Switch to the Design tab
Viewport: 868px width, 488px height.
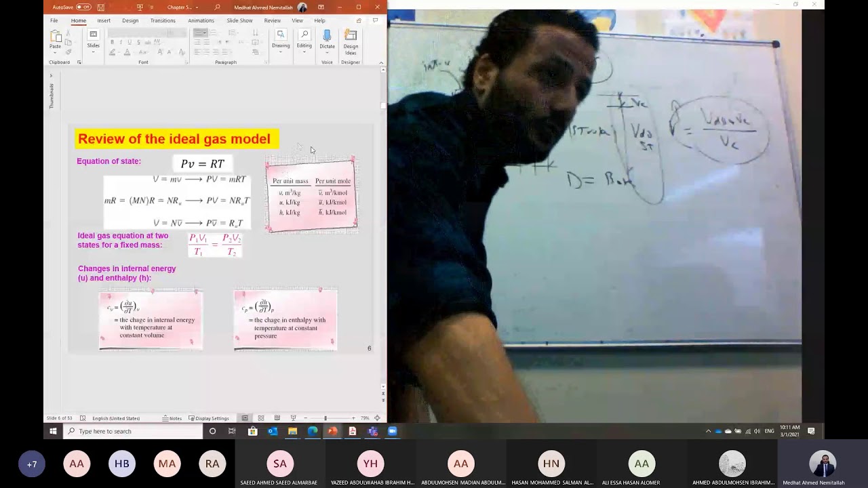(130, 20)
